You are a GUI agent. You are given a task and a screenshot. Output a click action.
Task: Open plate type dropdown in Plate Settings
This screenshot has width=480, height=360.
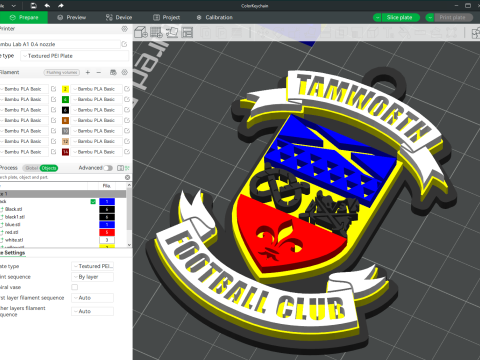pos(93,266)
